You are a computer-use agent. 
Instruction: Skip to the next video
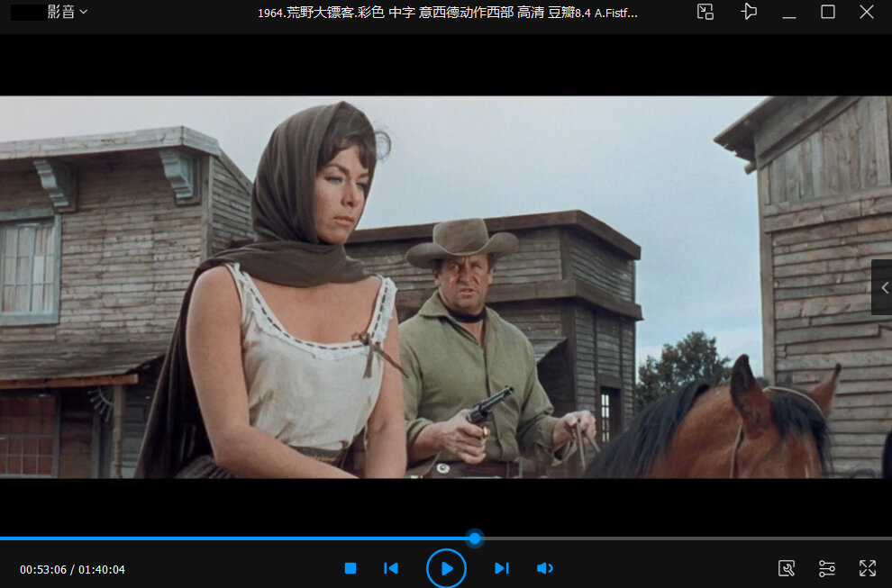[502, 568]
